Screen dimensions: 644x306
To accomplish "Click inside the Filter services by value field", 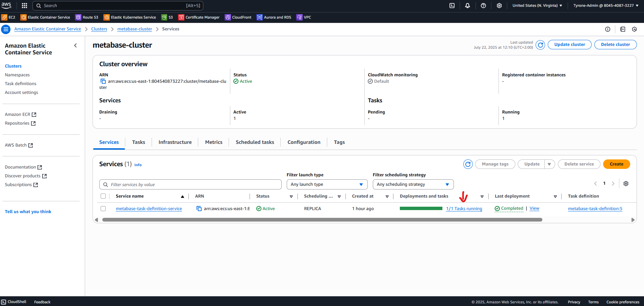I will [190, 184].
